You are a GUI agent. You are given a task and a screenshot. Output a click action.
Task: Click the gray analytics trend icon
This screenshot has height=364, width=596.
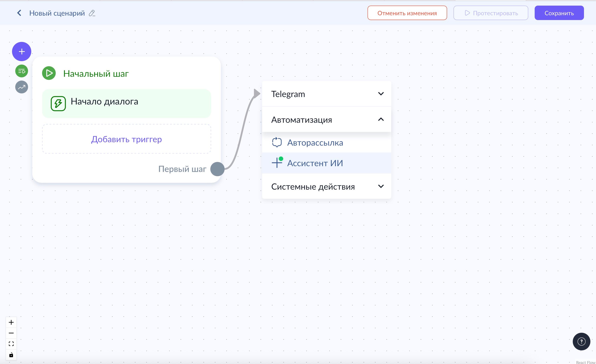click(x=21, y=87)
